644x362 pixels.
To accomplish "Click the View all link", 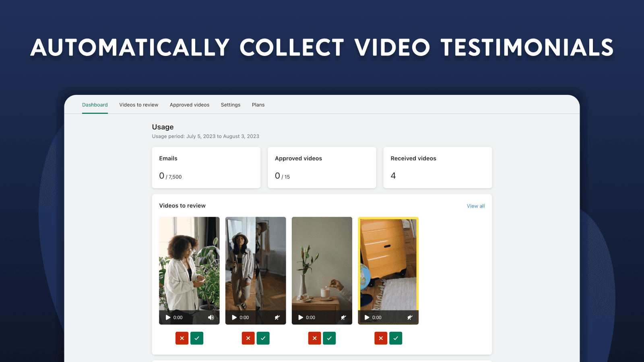I will [x=476, y=206].
